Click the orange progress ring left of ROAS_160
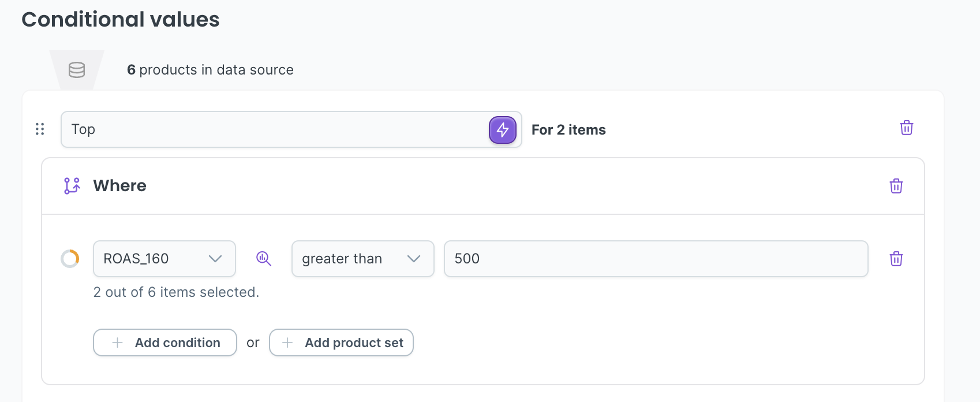980x402 pixels. pyautogui.click(x=70, y=258)
